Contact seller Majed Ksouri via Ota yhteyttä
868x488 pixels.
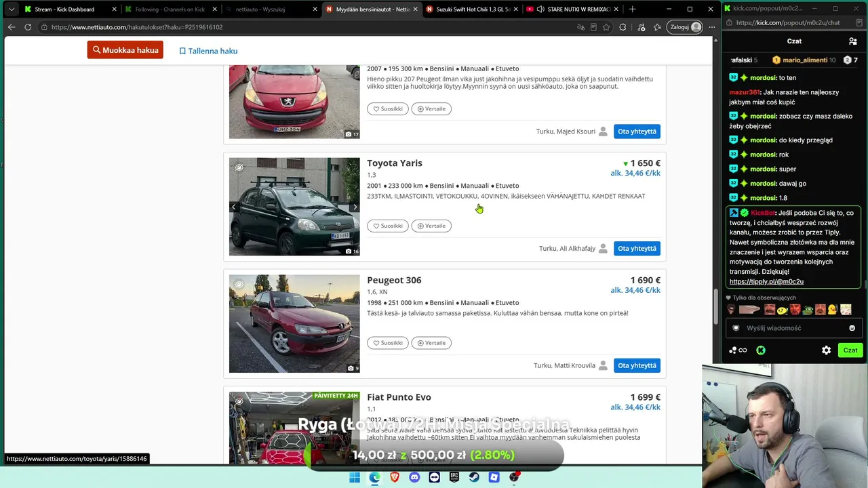[637, 131]
